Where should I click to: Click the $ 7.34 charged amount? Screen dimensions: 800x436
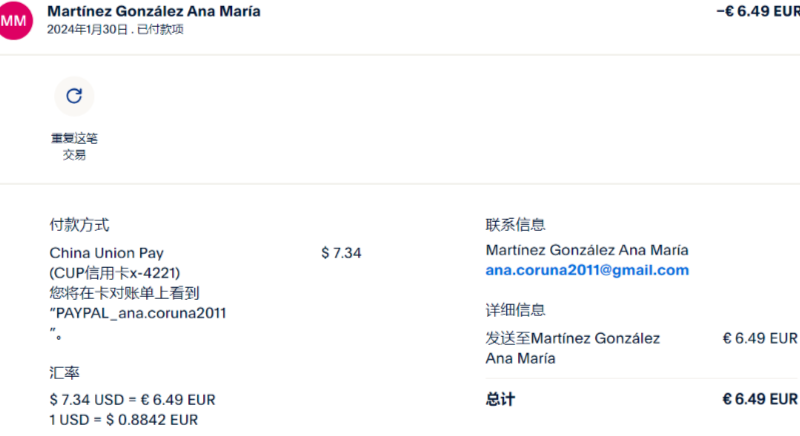tap(341, 253)
